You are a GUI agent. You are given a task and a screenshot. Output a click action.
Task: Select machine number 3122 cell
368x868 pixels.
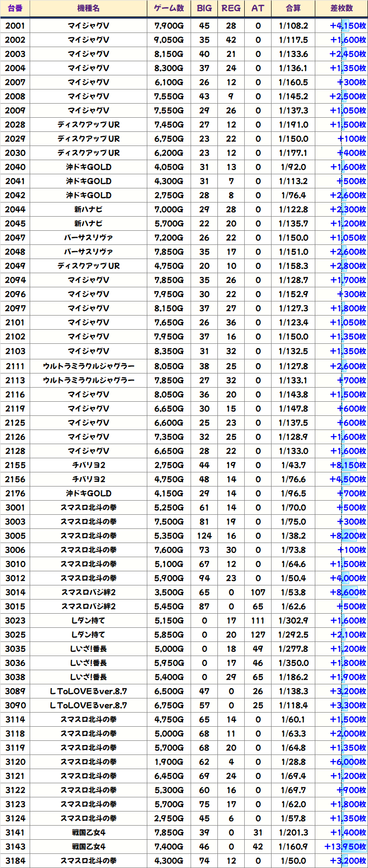point(15,790)
